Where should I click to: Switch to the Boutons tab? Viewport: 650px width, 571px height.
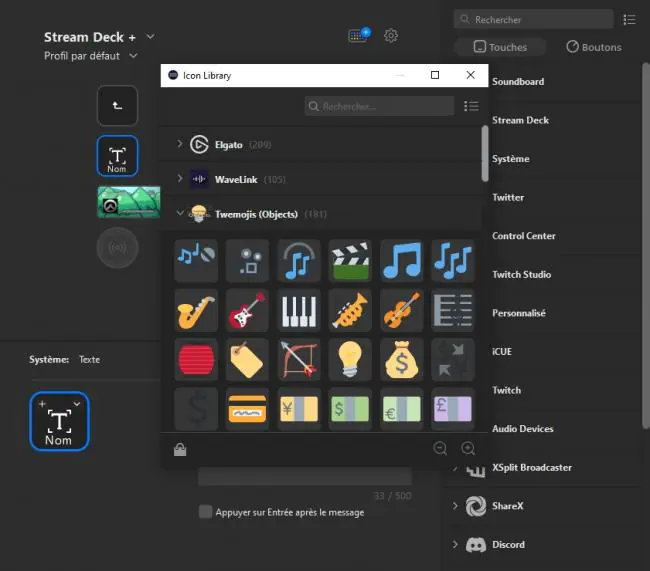point(594,47)
